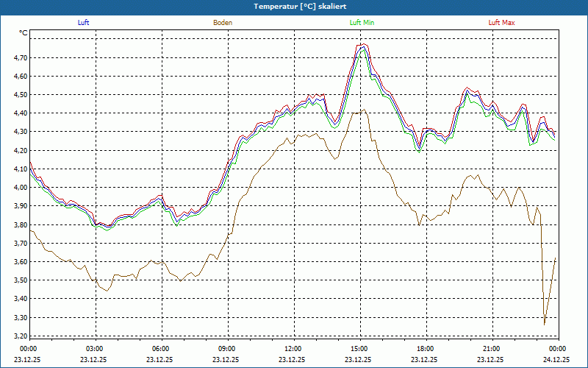Select the Boden legend entry

(x=223, y=23)
